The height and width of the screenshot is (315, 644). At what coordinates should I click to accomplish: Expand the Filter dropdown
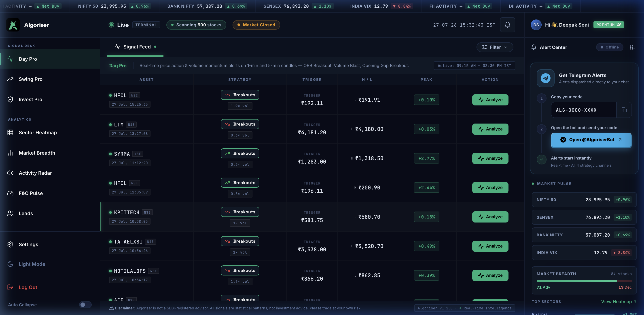(x=495, y=47)
